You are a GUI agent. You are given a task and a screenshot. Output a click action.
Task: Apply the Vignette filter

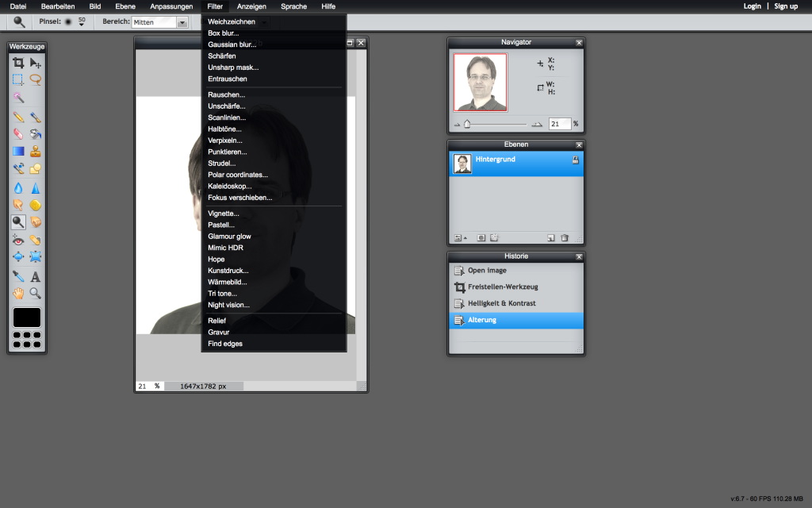pyautogui.click(x=223, y=214)
